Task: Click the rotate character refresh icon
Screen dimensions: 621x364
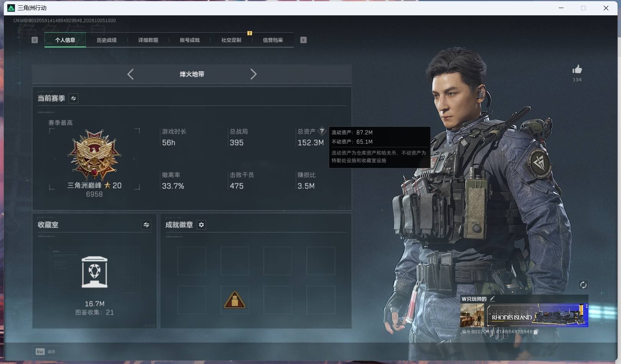Action: pos(583,285)
